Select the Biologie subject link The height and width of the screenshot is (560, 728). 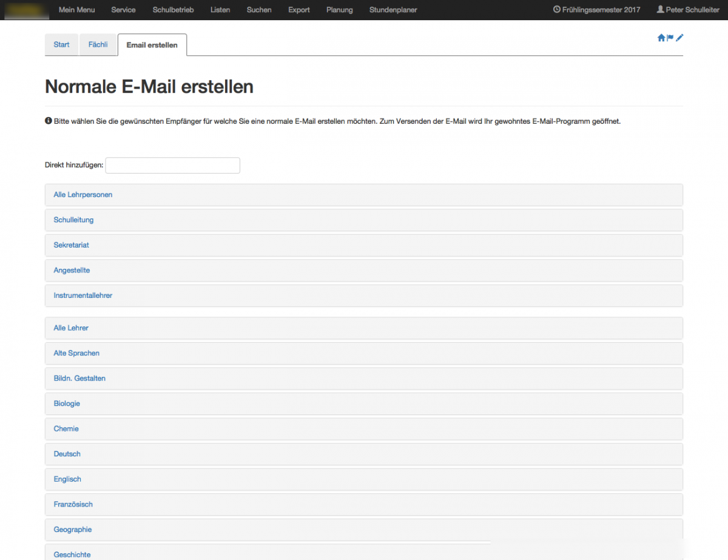[67, 403]
